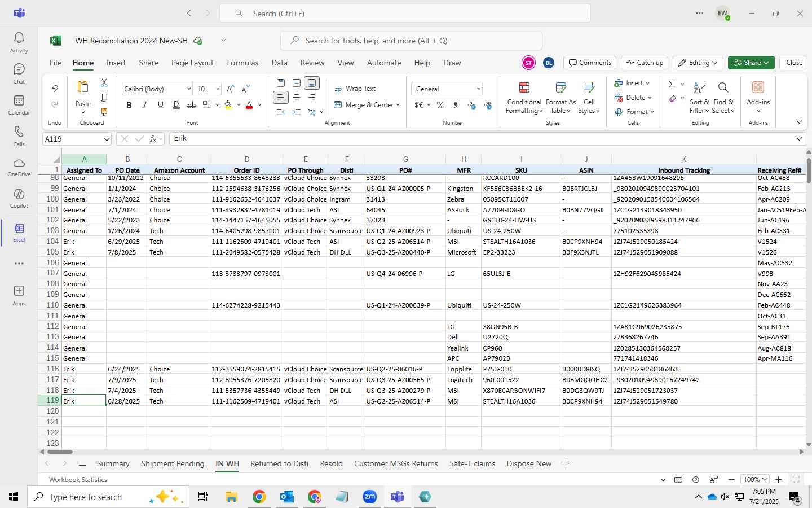Click the Teams search box
This screenshot has width=812, height=508.
click(405, 13)
